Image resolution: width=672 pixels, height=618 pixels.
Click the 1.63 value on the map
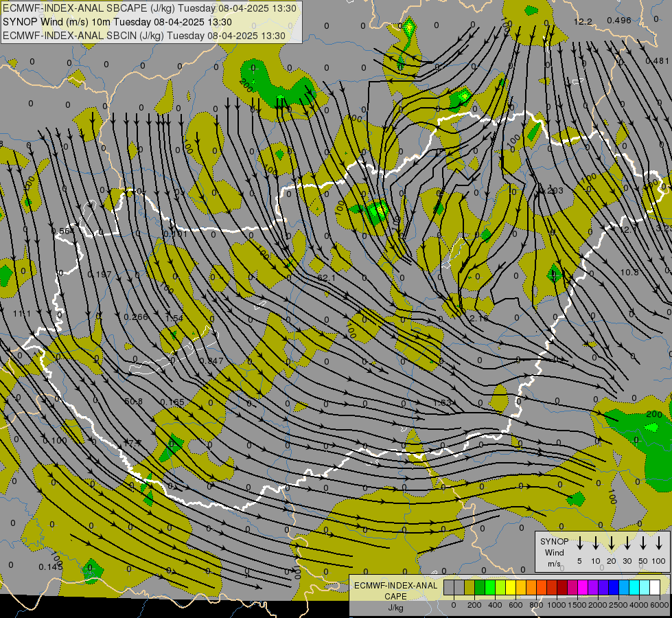442,402
